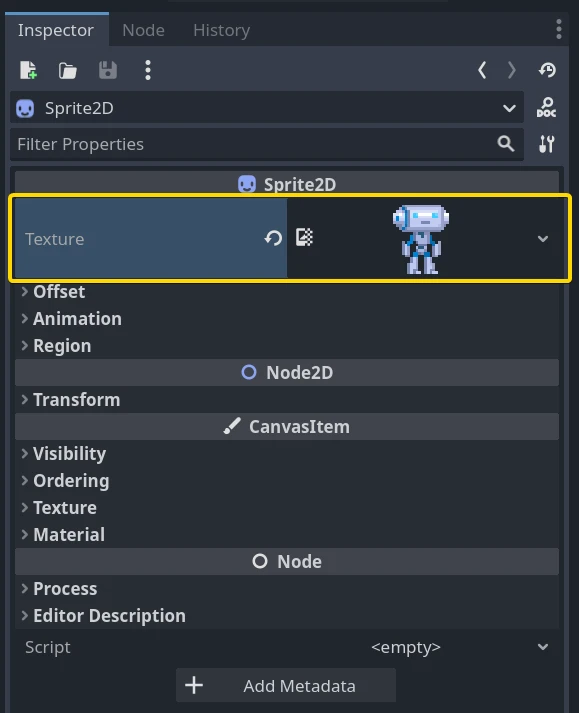Click the Add Metadata button
Screen dimensions: 579x713
pyautogui.click(x=286, y=685)
